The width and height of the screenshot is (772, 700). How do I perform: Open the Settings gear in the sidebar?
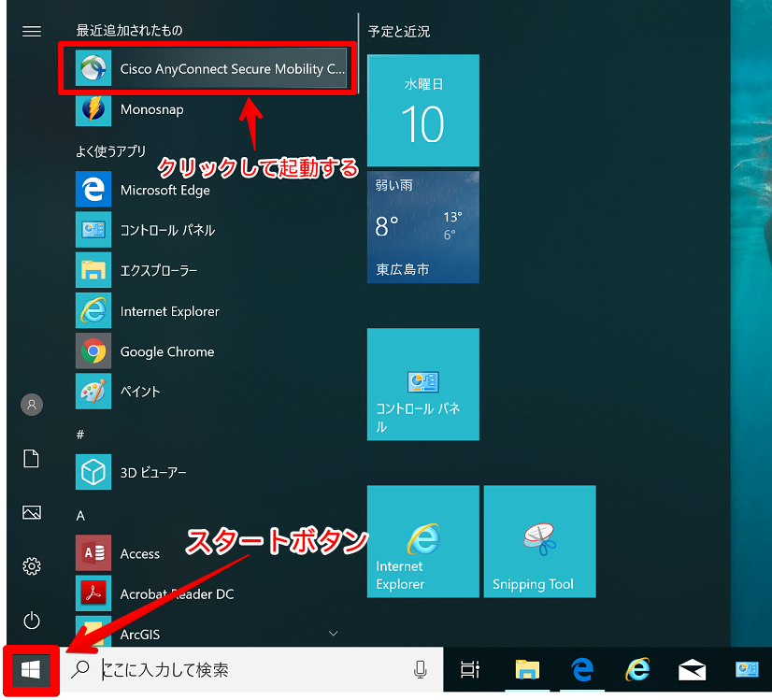pos(32,566)
